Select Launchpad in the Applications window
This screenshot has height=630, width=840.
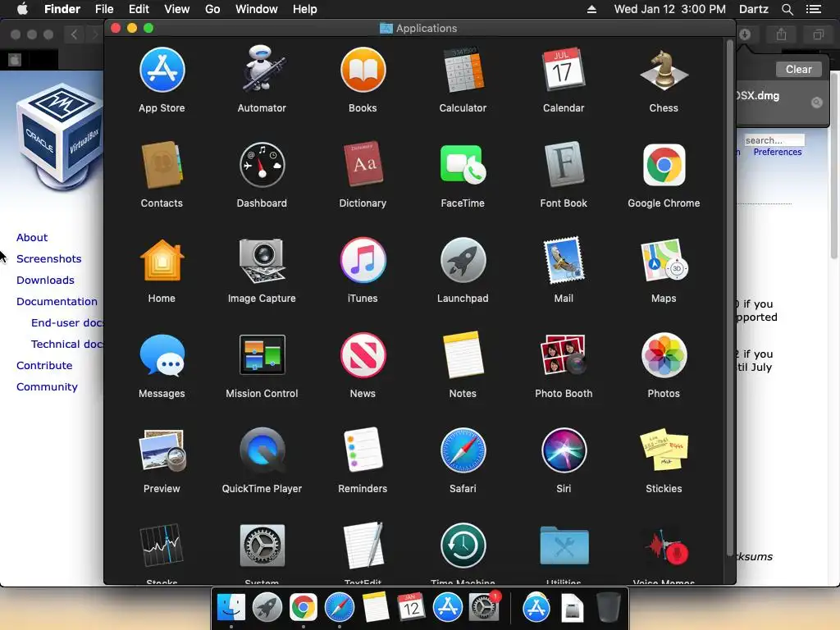(x=463, y=260)
